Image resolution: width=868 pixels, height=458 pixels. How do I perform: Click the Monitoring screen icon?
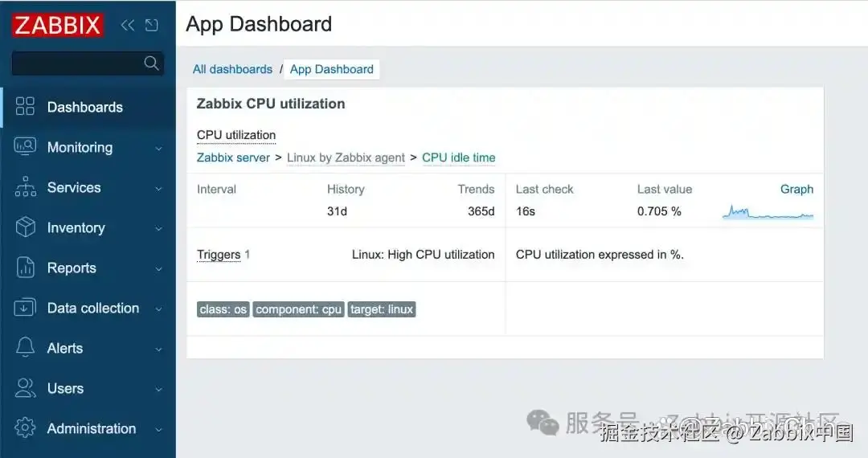26,147
